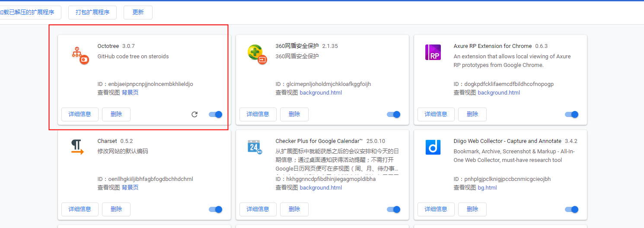The image size is (644, 228).
Task: Click ID text glcimepnljoholdmjchkloafkggfoijh
Action: [x=329, y=84]
